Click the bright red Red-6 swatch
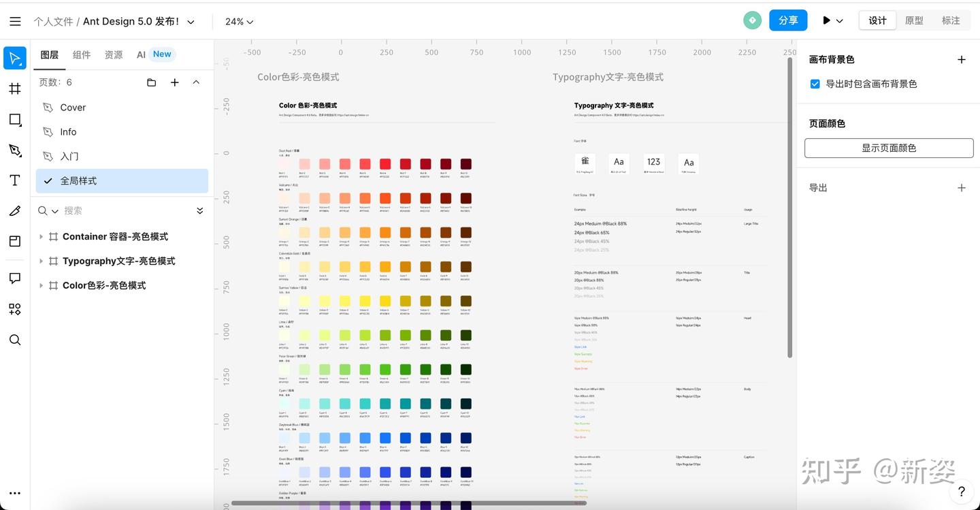Viewport: 980px width, 510px height. coord(385,164)
